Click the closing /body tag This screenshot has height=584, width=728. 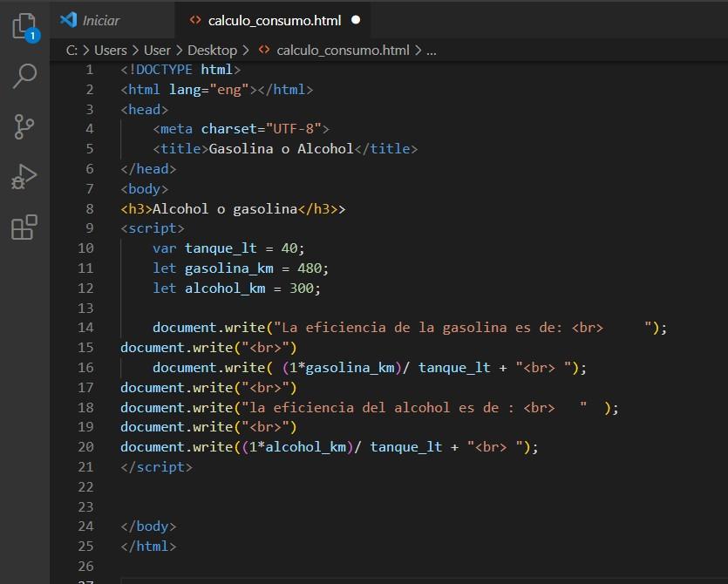(x=148, y=526)
